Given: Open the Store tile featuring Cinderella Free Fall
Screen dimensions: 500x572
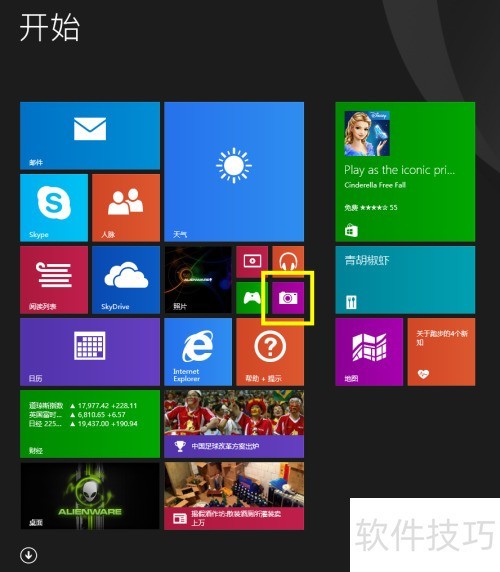Looking at the screenshot, I should pos(405,172).
